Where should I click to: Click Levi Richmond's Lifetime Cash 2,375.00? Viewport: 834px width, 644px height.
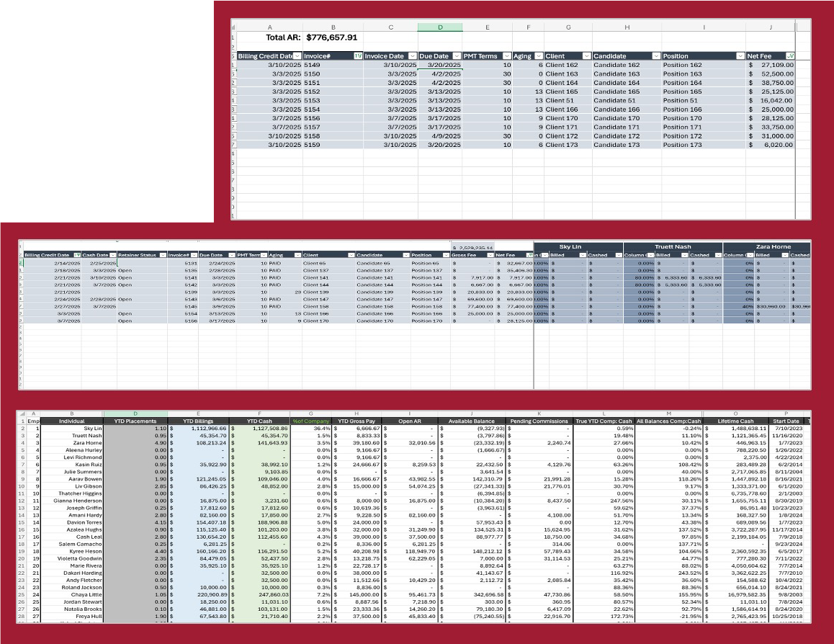(735, 457)
